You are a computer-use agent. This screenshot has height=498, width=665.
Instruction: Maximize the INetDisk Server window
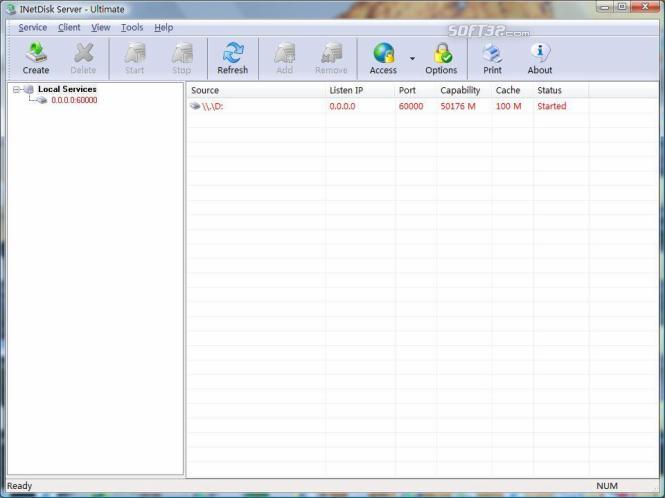622,7
